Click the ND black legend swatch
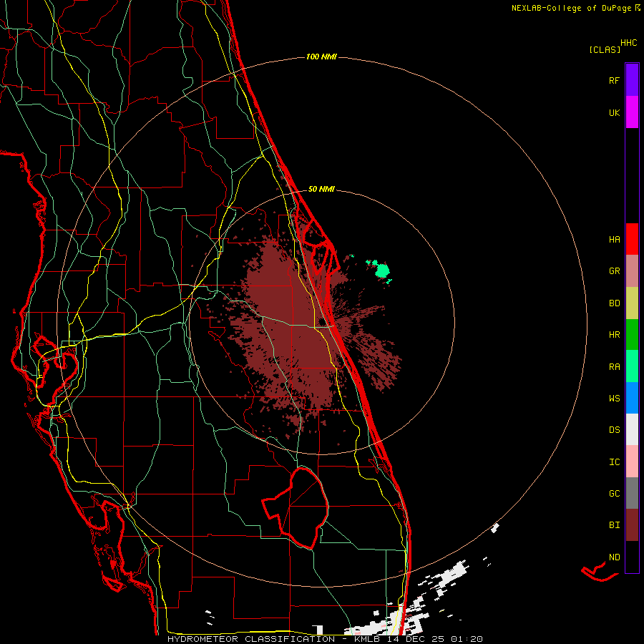The width and height of the screenshot is (644, 644). tap(632, 557)
